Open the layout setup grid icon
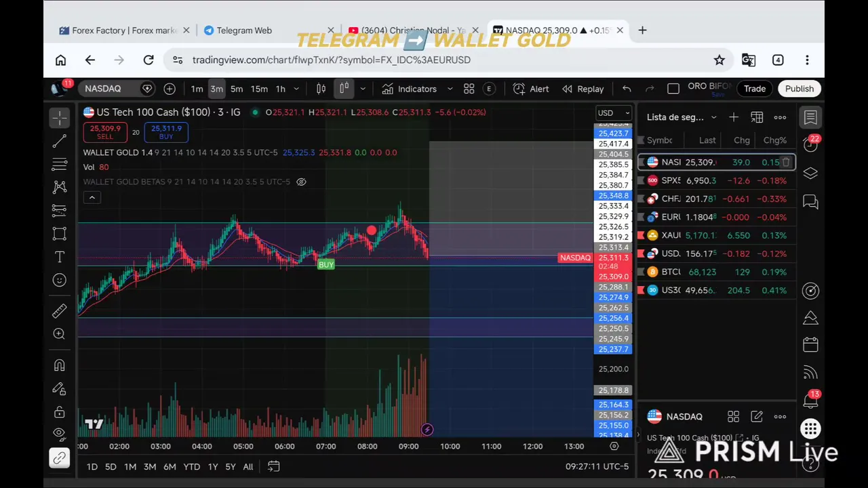Viewport: 868px width, 488px height. (x=469, y=89)
